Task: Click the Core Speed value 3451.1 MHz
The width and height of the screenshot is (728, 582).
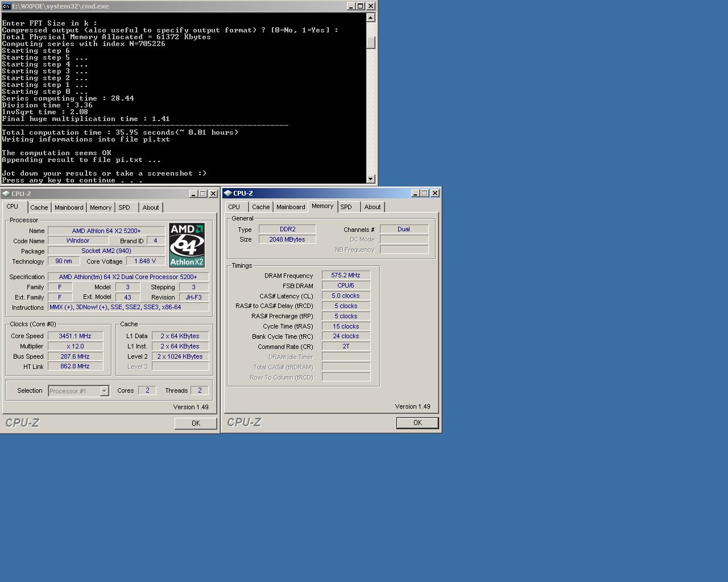Action: tap(75, 336)
